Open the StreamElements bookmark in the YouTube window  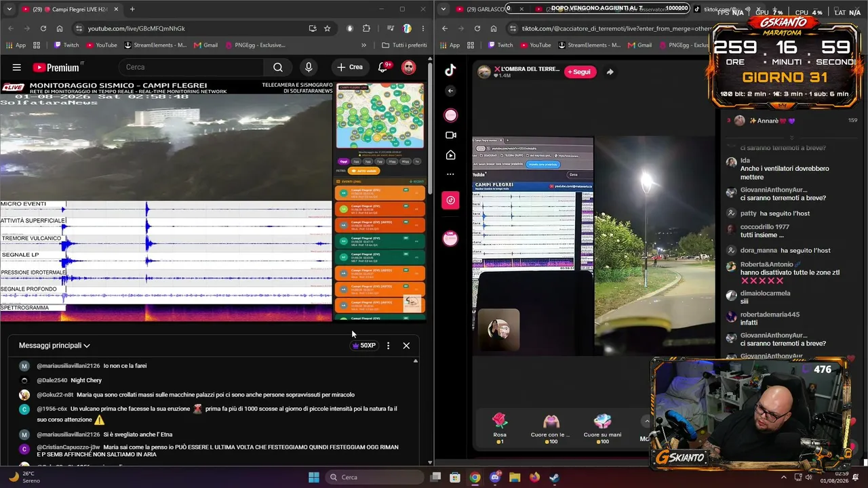pos(155,45)
